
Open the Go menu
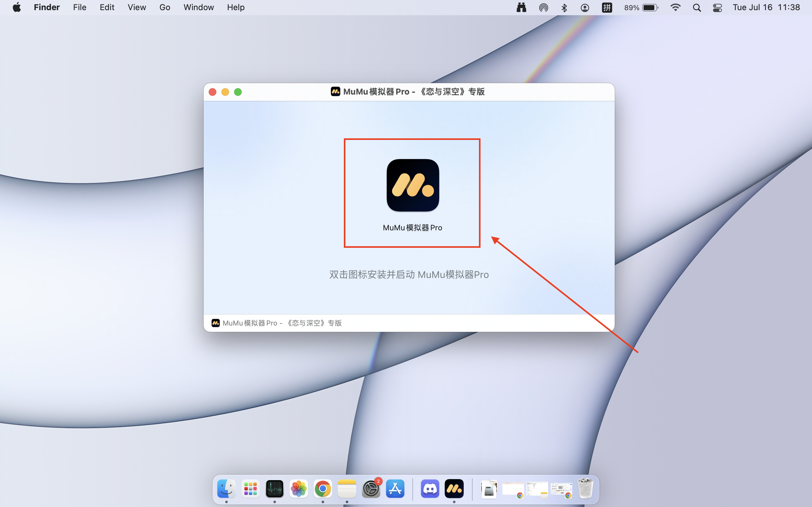[x=165, y=7]
